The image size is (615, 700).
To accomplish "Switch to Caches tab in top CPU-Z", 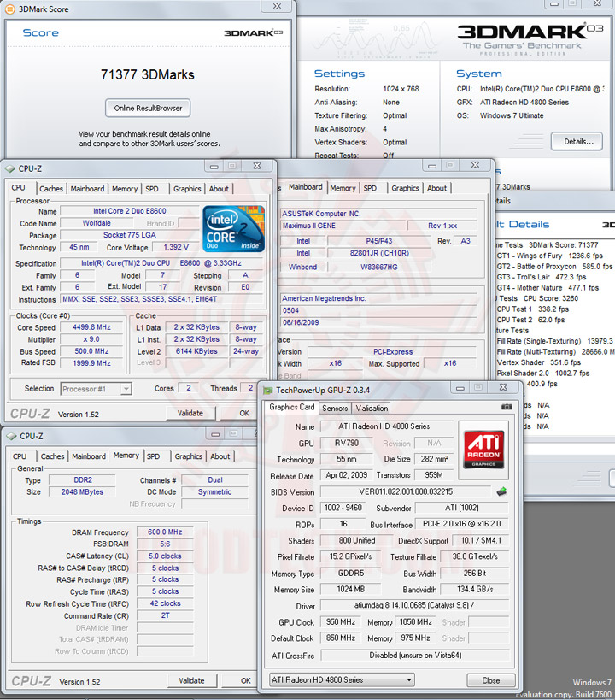I will point(51,189).
